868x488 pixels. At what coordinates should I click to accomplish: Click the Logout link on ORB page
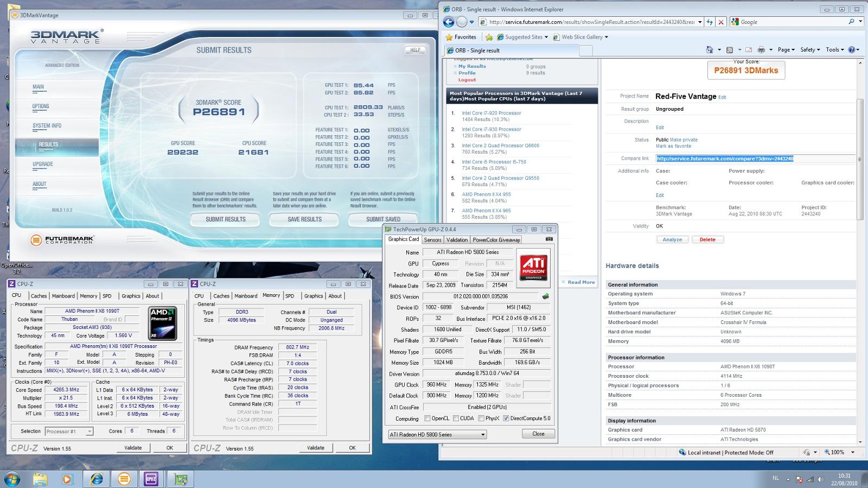pos(467,80)
